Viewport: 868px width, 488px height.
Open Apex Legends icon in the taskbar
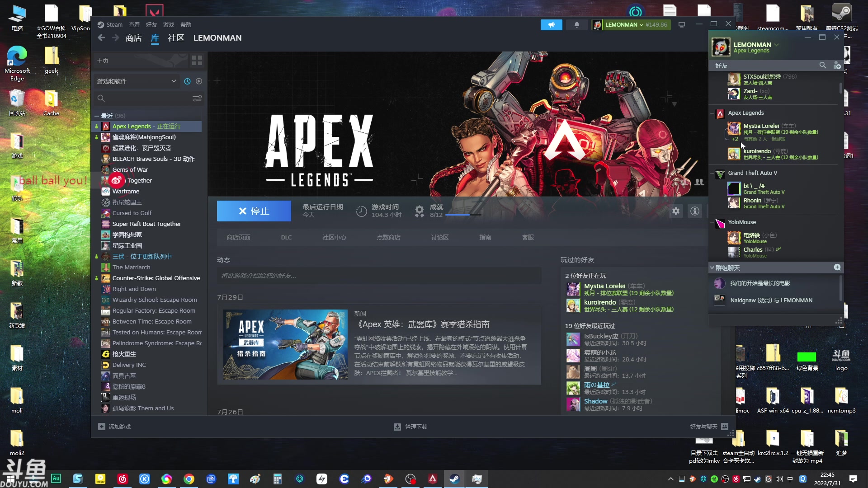coord(432,479)
